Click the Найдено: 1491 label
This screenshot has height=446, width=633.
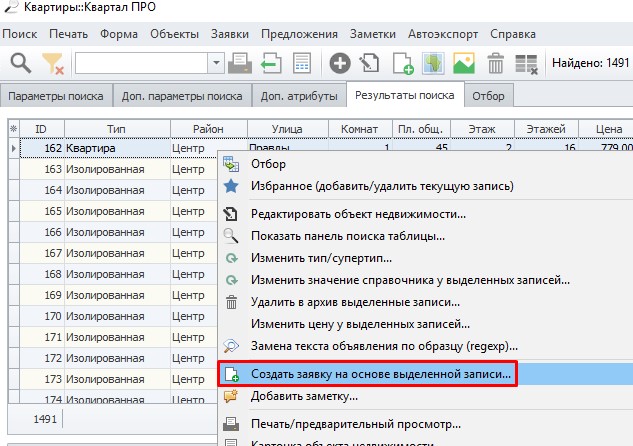591,63
